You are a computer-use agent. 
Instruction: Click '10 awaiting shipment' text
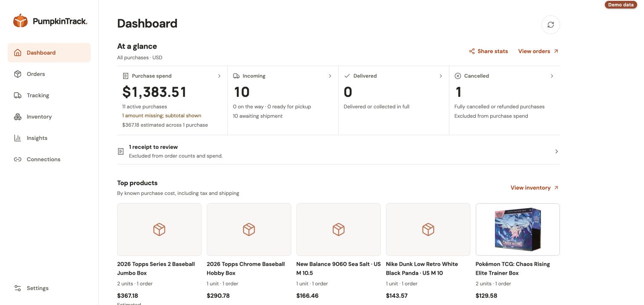258,116
